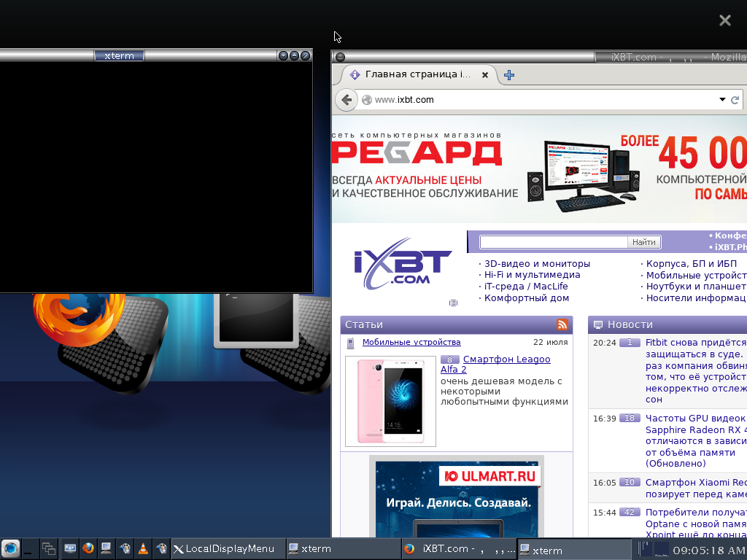747x560 pixels.
Task: Close the Главная страница tab
Action: [485, 75]
